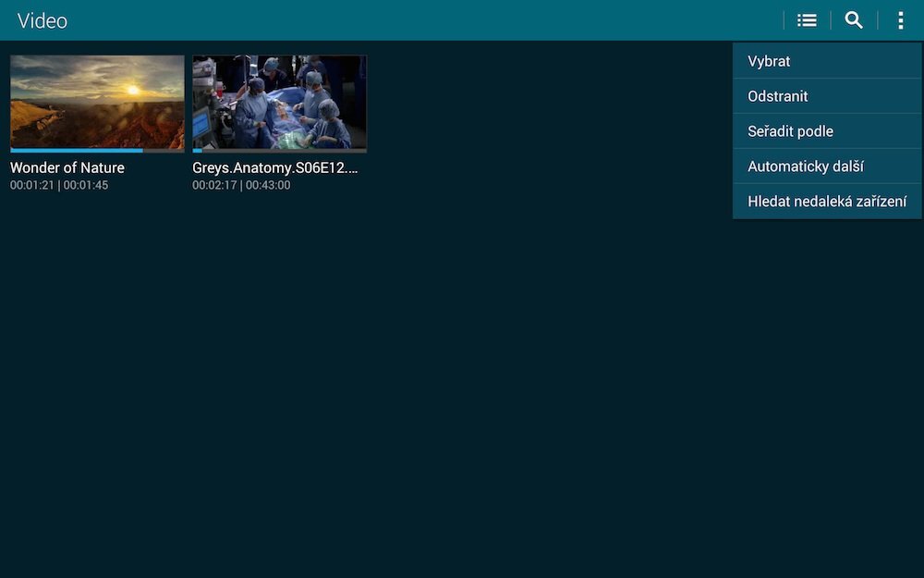924x578 pixels.
Task: Switch to list view using toolbar icon
Action: (807, 20)
